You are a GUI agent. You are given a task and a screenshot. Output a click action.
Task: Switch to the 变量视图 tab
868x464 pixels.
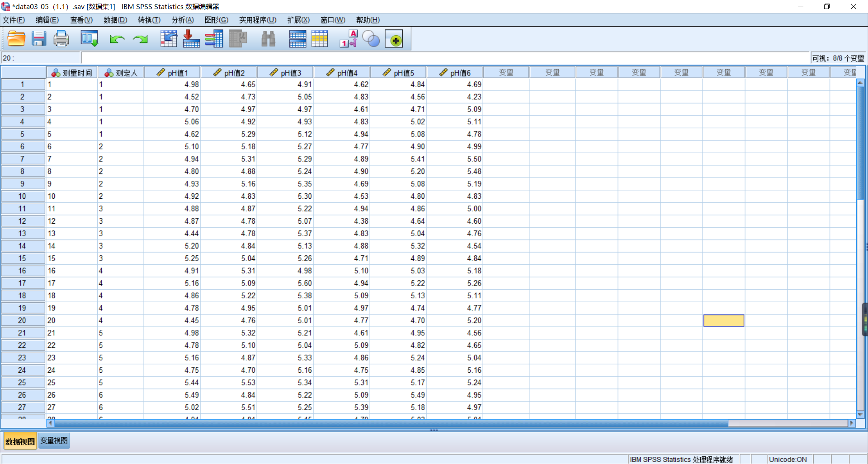click(x=54, y=441)
